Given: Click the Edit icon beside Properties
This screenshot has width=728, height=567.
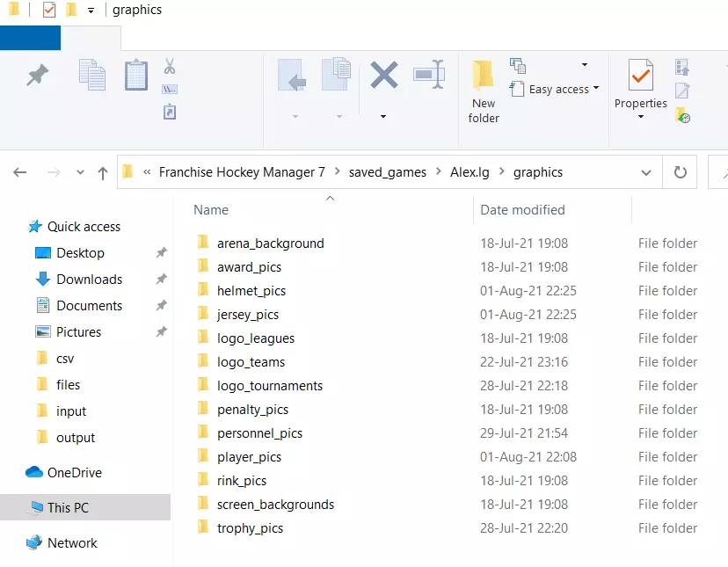Looking at the screenshot, I should [682, 91].
